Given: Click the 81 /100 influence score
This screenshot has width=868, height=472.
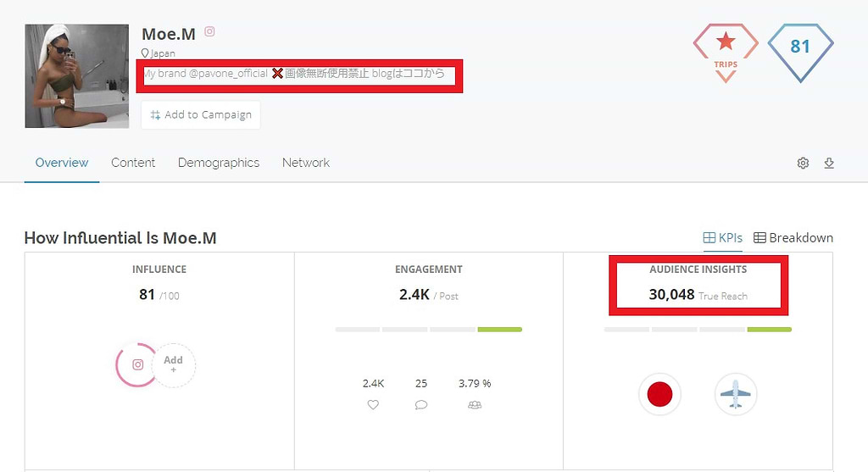Looking at the screenshot, I should 159,295.
